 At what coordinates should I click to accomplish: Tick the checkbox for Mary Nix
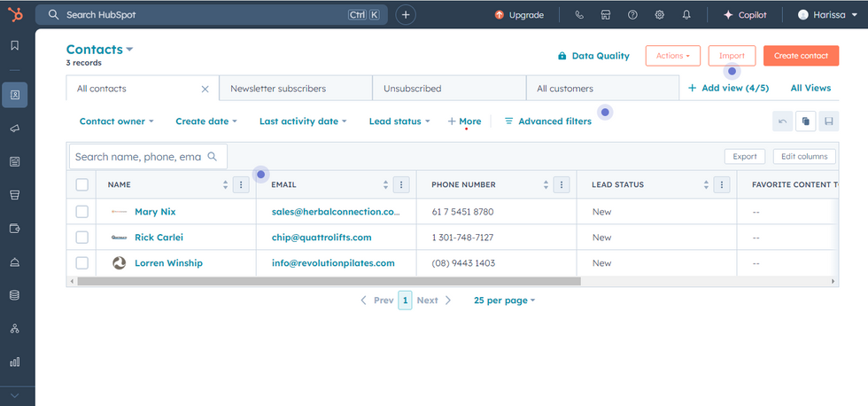[x=81, y=212]
